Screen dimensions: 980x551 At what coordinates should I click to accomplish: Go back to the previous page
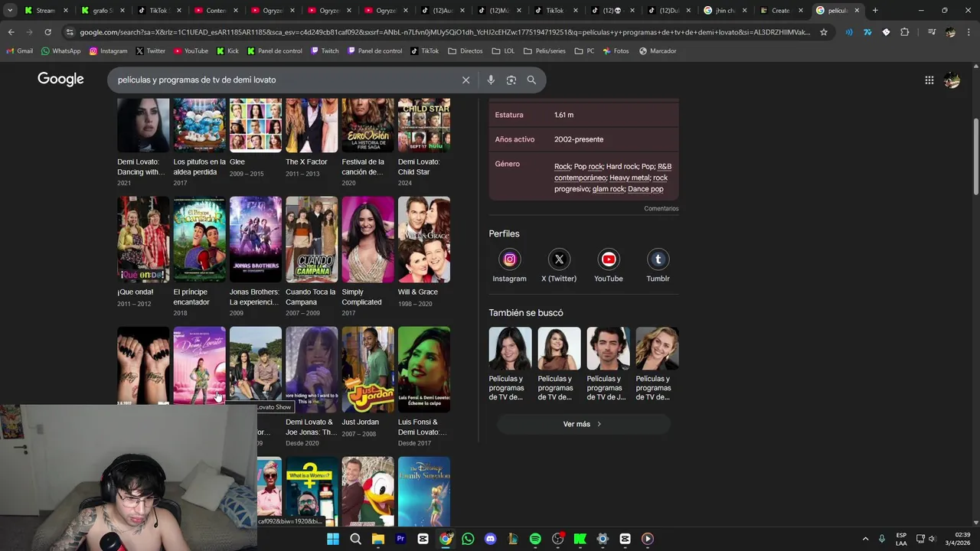(x=11, y=32)
